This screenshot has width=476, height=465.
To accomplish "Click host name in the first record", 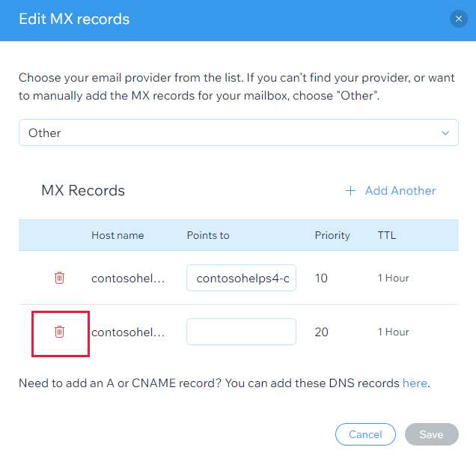I will click(x=127, y=279).
